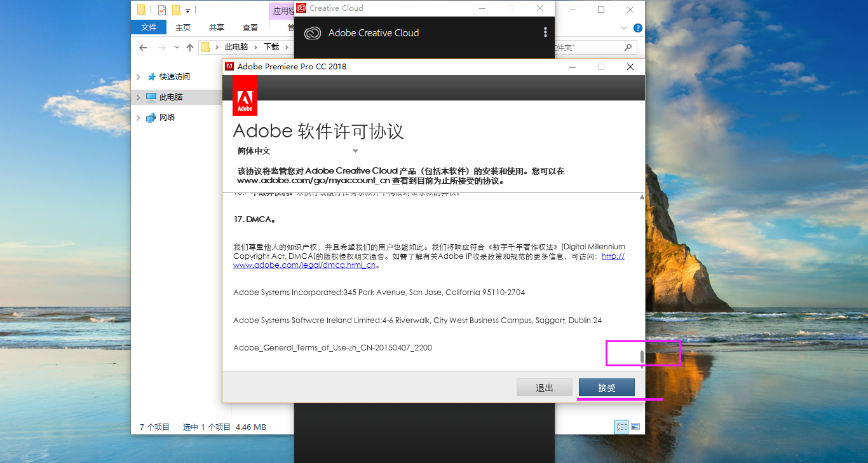This screenshot has height=463, width=868.
Task: Go up one folder level in Explorer
Action: [x=190, y=48]
